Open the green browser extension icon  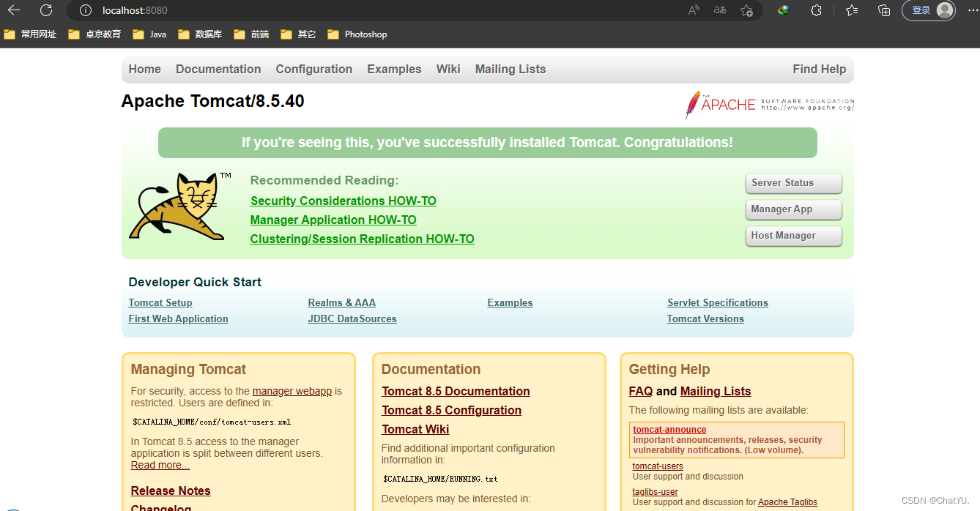783,10
